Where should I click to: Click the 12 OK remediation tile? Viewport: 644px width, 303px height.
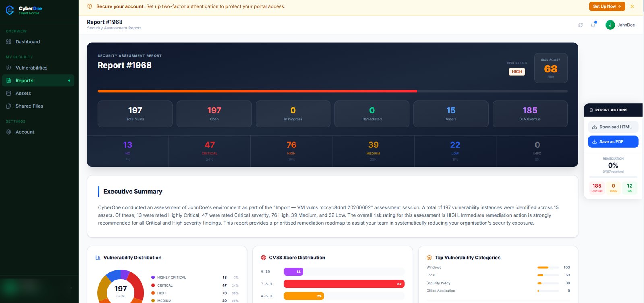click(x=630, y=188)
